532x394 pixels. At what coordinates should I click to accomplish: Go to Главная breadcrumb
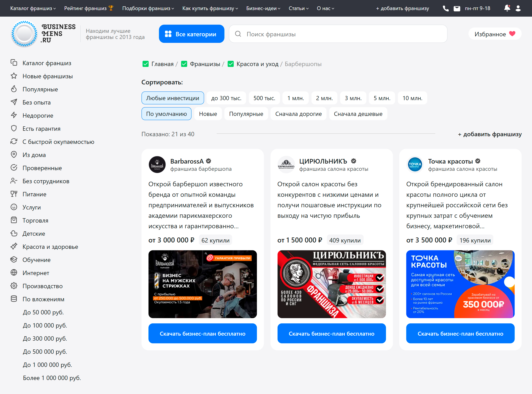(162, 64)
